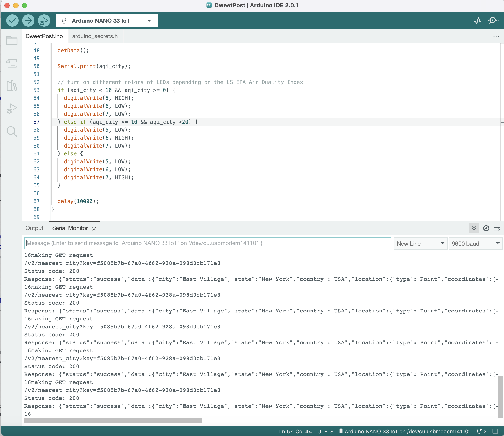Image resolution: width=504 pixels, height=436 pixels.
Task: Switch to the arduino_secrets.h tab
Action: tap(95, 36)
